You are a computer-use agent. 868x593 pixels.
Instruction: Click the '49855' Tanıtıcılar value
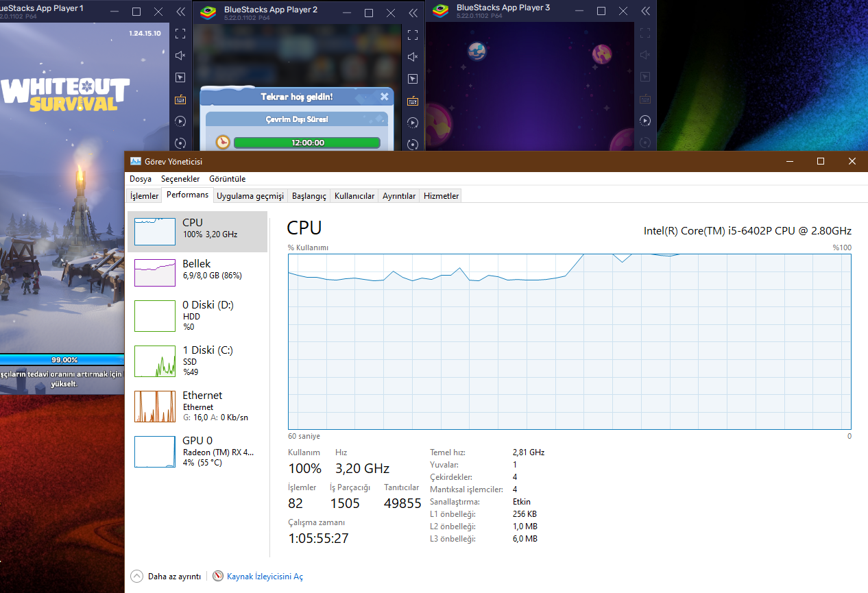[x=402, y=503]
